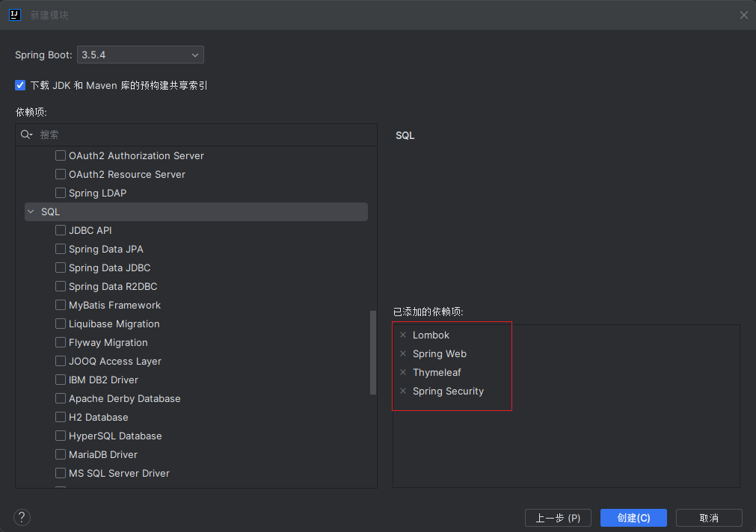The width and height of the screenshot is (756, 532).
Task: Enable HyperSQL Database
Action: click(x=61, y=436)
